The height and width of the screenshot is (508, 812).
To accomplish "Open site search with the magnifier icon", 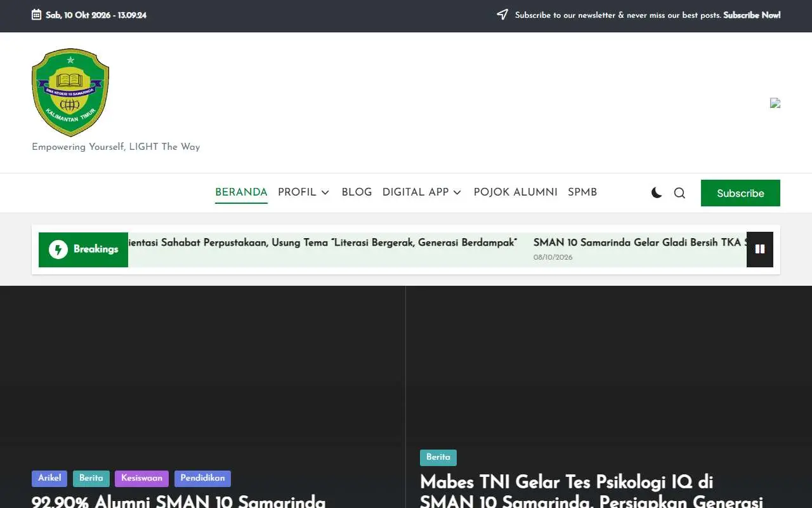I will tap(679, 193).
